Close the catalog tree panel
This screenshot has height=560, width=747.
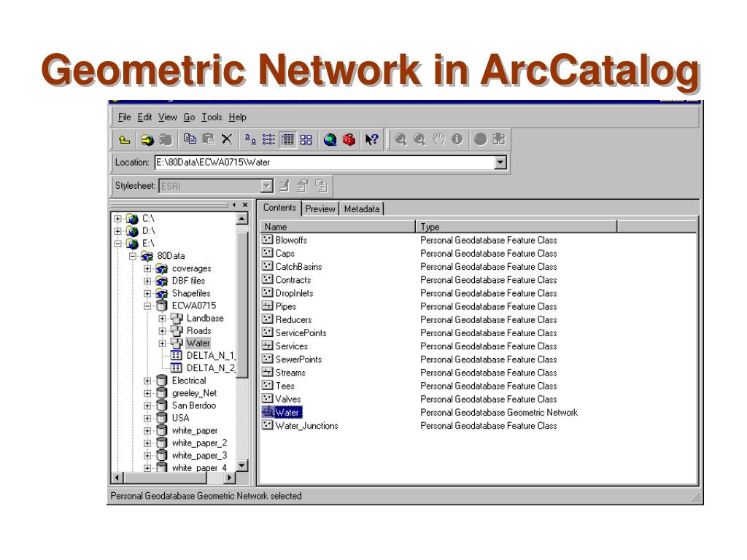tap(245, 205)
